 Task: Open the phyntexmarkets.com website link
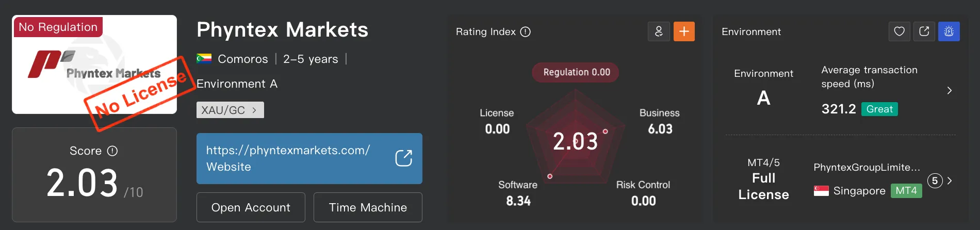click(309, 158)
